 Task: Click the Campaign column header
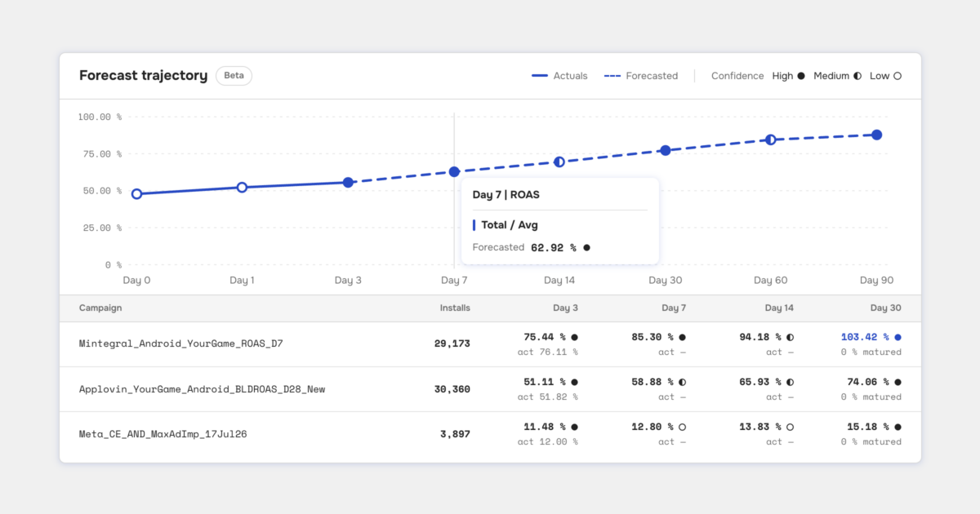tap(100, 308)
